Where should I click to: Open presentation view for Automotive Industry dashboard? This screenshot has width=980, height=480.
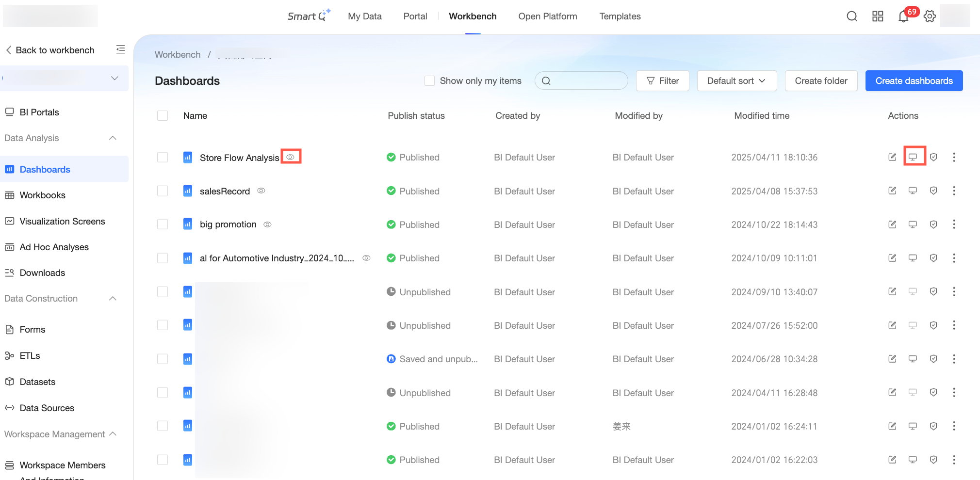click(x=913, y=258)
